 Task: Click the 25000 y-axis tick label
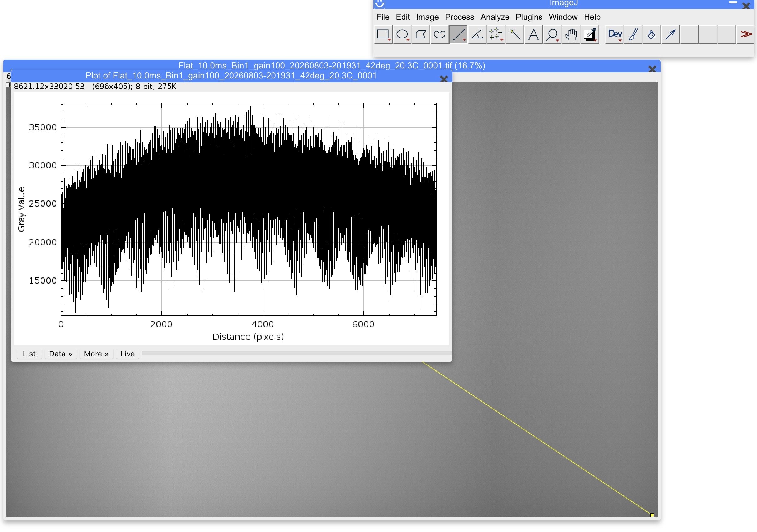(x=43, y=203)
